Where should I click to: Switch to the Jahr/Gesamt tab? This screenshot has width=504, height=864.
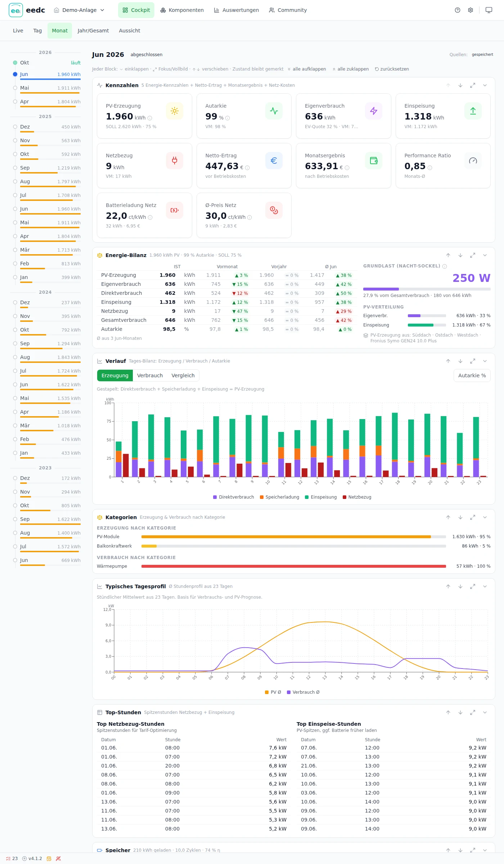click(x=93, y=31)
